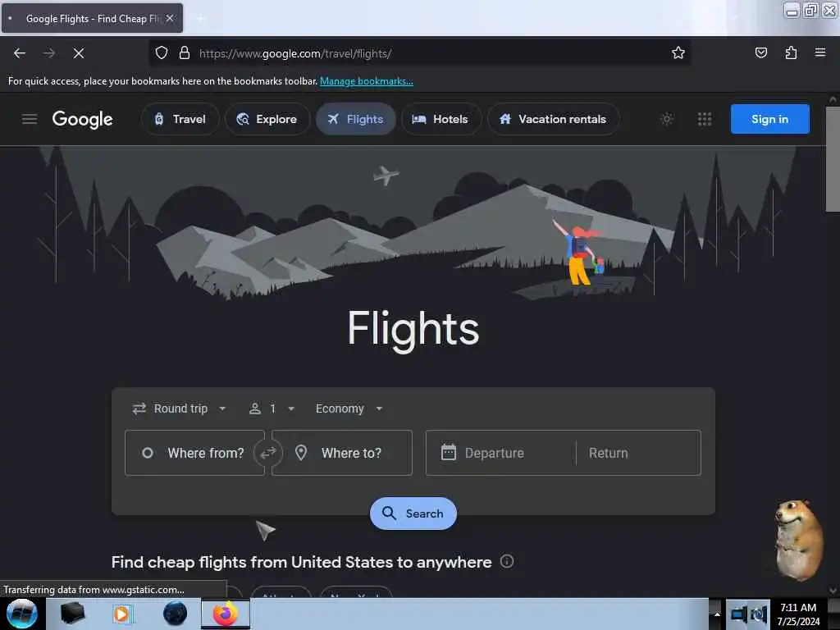Open Firefox taskbar button
The width and height of the screenshot is (840, 630).
(226, 614)
